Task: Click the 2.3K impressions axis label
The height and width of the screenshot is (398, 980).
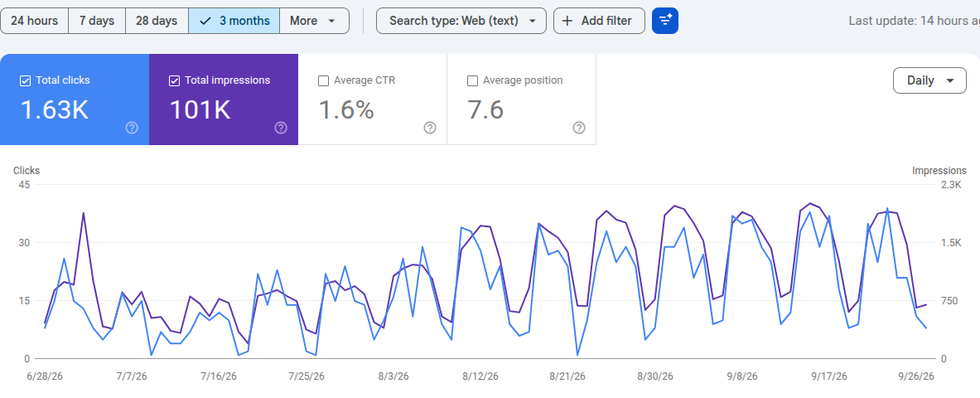Action: point(951,185)
